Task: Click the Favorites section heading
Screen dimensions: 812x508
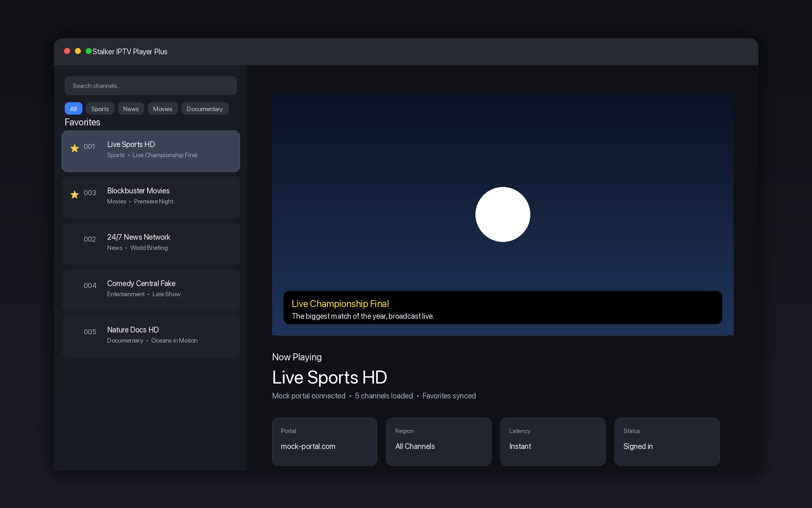Action: pos(82,122)
